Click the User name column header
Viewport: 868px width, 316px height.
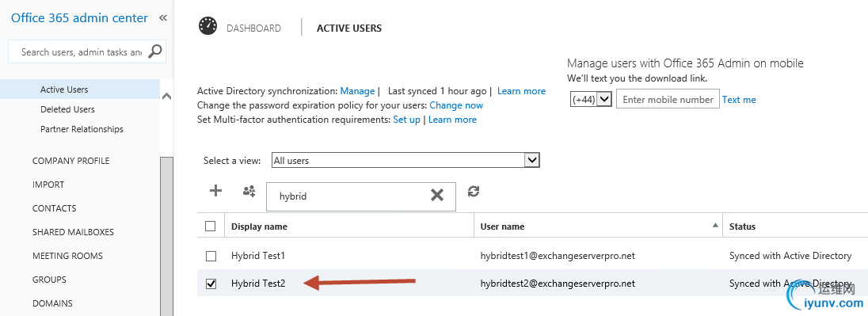tap(502, 227)
